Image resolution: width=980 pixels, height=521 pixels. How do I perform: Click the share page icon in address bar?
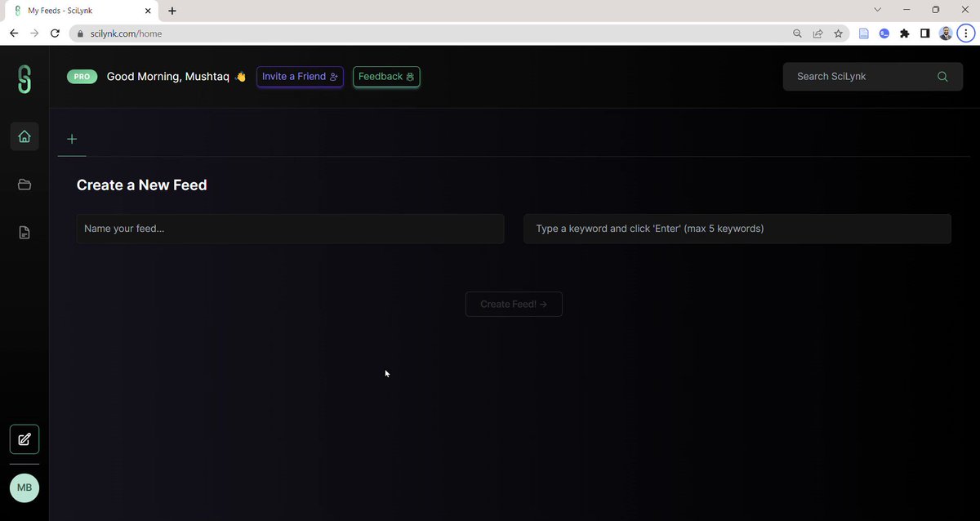coord(817,33)
